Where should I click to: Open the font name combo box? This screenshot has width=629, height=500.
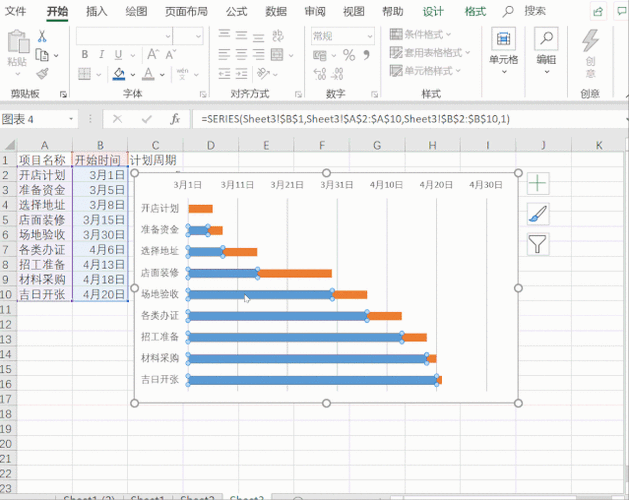[124, 36]
